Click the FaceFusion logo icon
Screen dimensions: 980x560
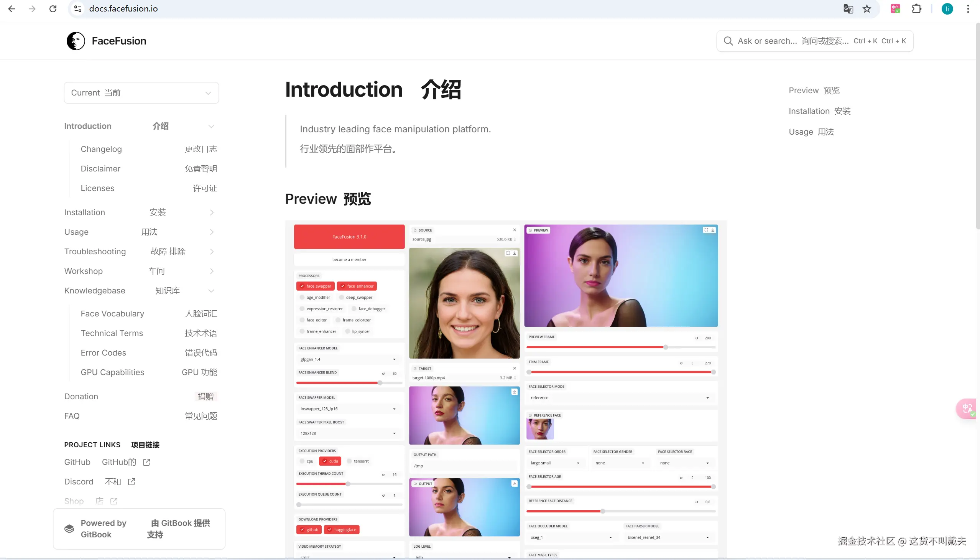[76, 41]
